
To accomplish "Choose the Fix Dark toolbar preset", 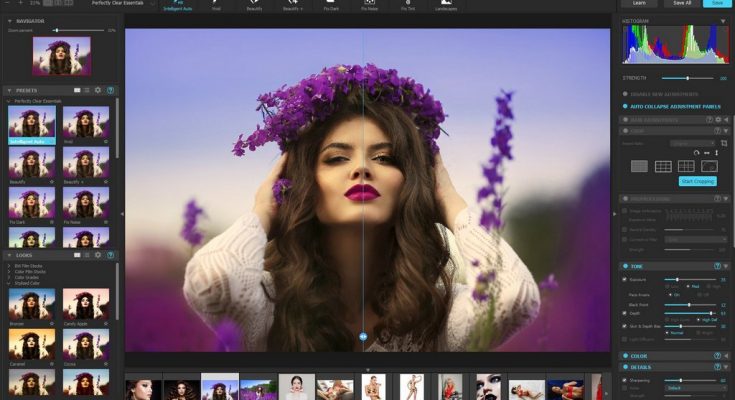I will click(x=330, y=5).
